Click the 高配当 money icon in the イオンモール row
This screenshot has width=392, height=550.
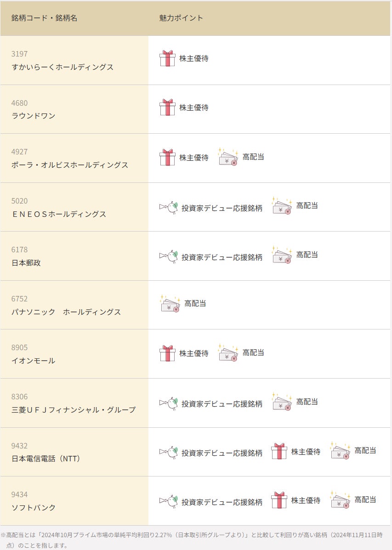(228, 352)
